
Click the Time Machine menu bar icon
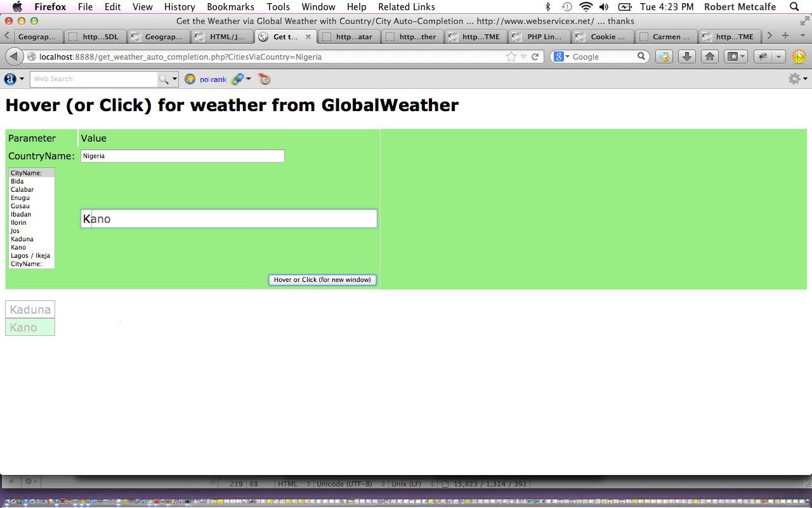[566, 7]
